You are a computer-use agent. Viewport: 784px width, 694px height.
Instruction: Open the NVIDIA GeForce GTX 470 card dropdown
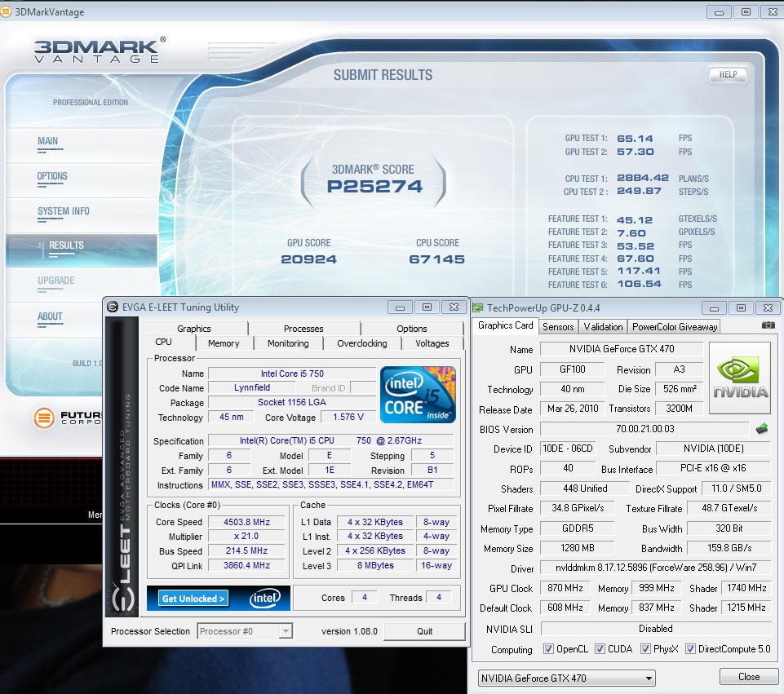[x=566, y=678]
